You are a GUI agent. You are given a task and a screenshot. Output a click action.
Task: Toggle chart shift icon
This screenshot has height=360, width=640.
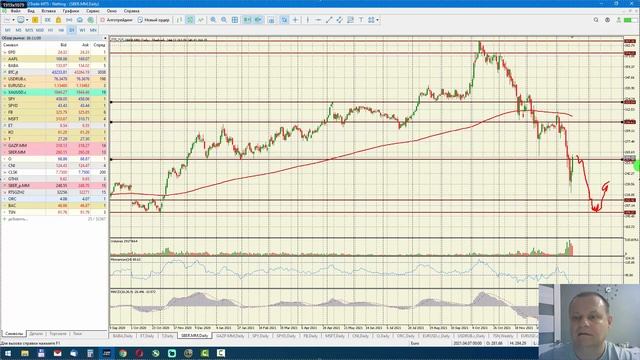tap(258, 20)
